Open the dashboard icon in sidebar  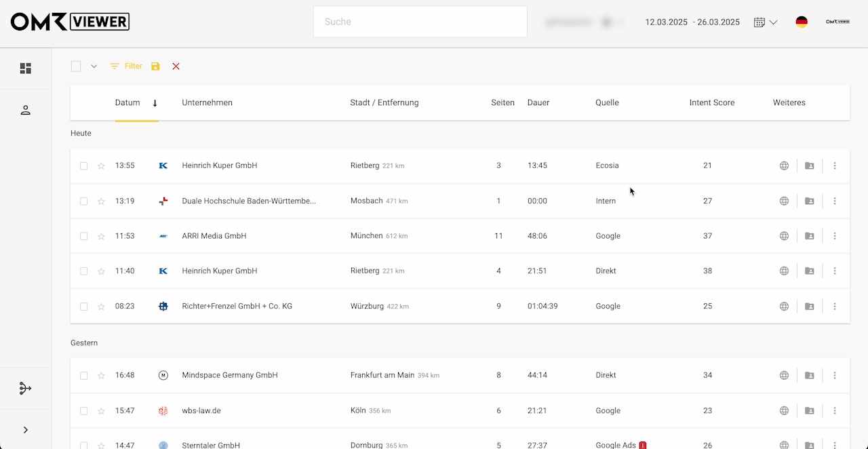pos(26,69)
